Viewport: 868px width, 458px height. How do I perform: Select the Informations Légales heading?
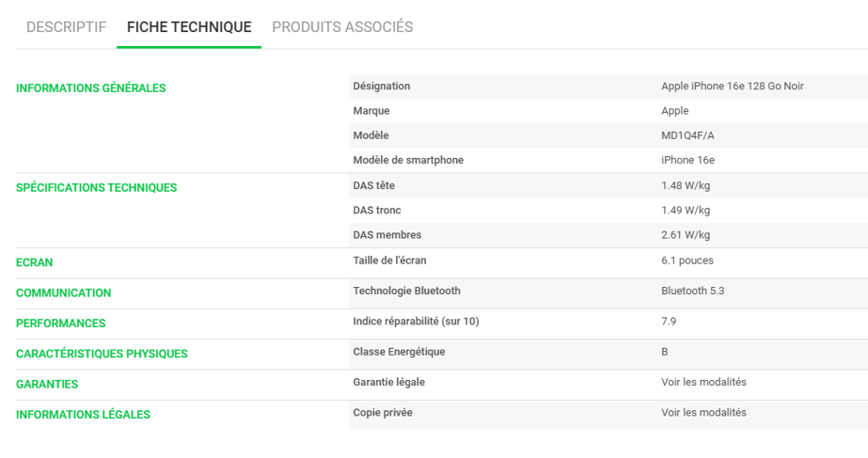pos(83,414)
